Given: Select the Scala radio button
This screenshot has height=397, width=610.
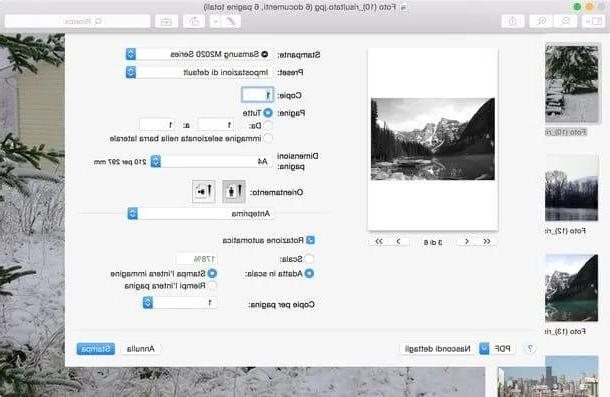Looking at the screenshot, I should click(309, 259).
